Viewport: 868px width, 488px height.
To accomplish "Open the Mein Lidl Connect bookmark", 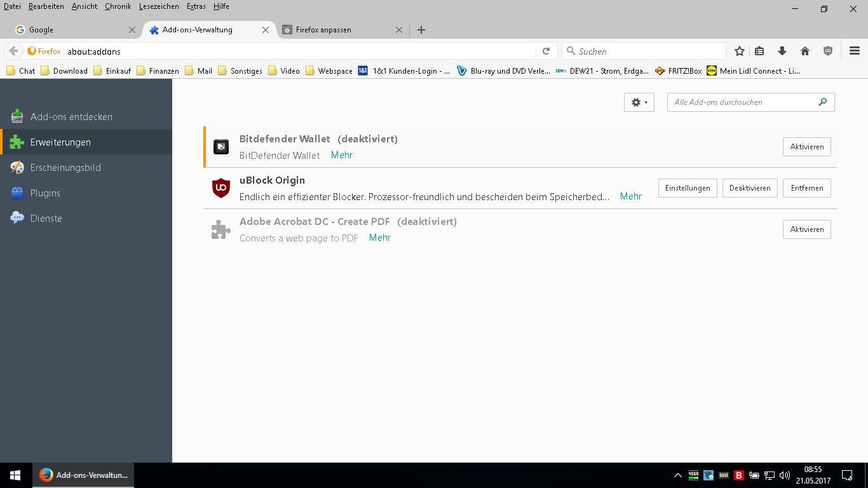I will click(x=754, y=71).
